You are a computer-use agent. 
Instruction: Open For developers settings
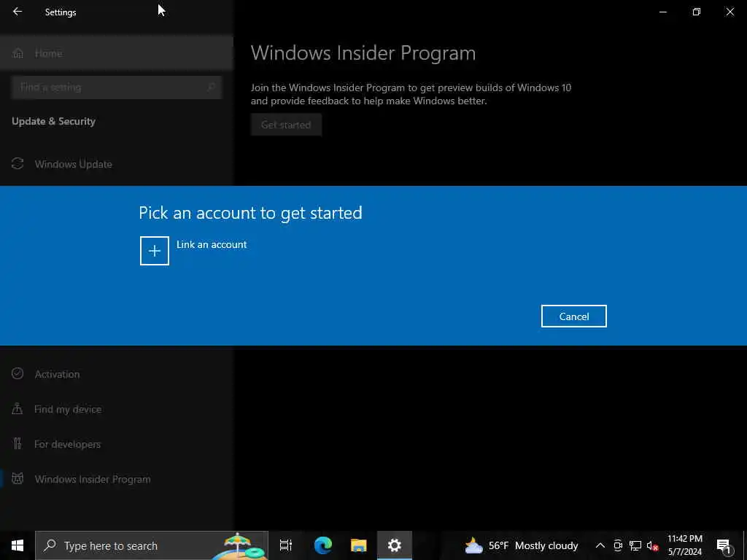pos(116,444)
